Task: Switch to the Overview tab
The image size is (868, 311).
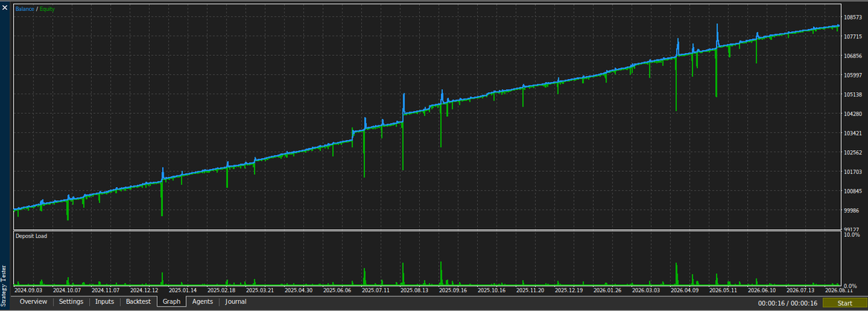Action: (33, 302)
